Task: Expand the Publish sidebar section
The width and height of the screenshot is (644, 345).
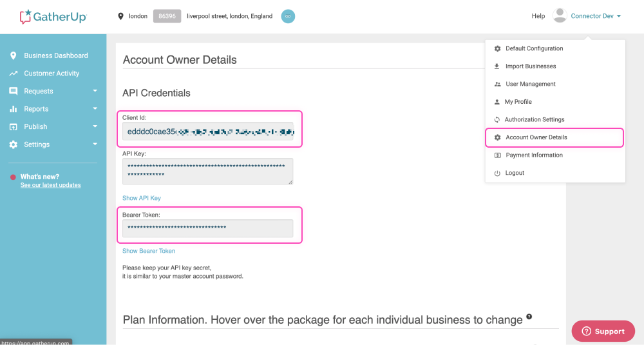Action: click(95, 126)
